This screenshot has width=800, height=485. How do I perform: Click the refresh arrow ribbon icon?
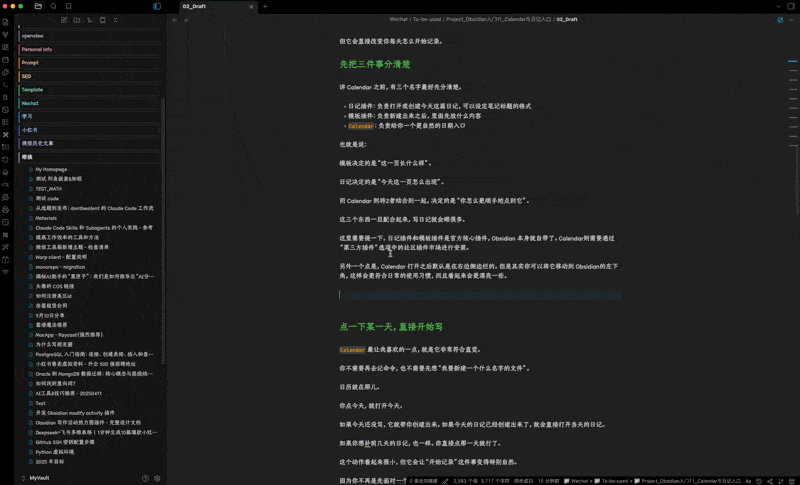click(6, 160)
